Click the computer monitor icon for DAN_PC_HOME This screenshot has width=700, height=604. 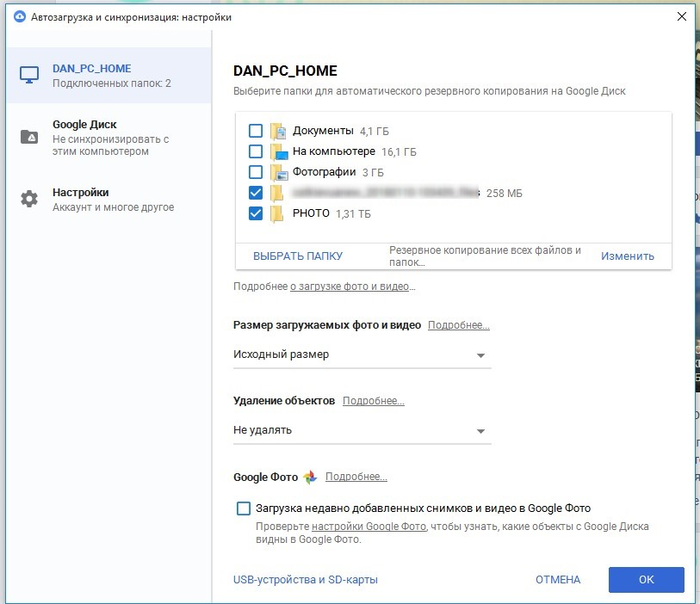click(x=29, y=76)
